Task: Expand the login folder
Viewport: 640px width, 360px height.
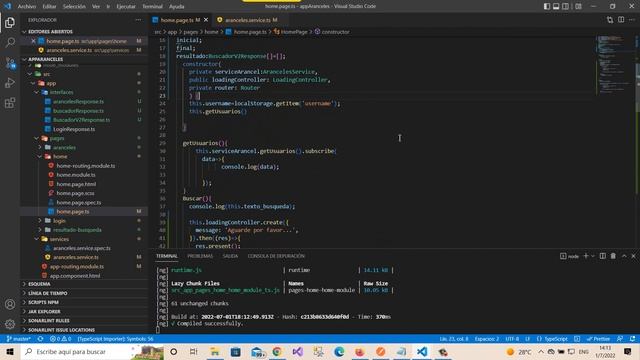Action: [x=59, y=221]
